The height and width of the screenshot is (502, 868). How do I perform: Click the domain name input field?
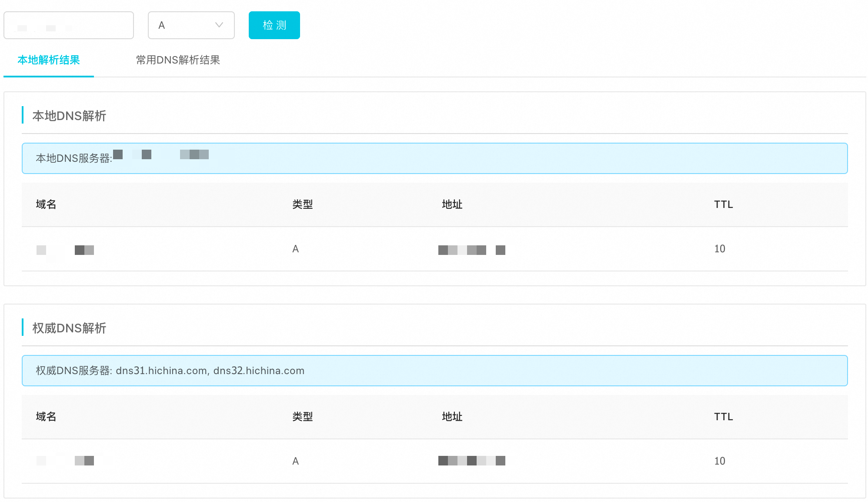point(69,25)
